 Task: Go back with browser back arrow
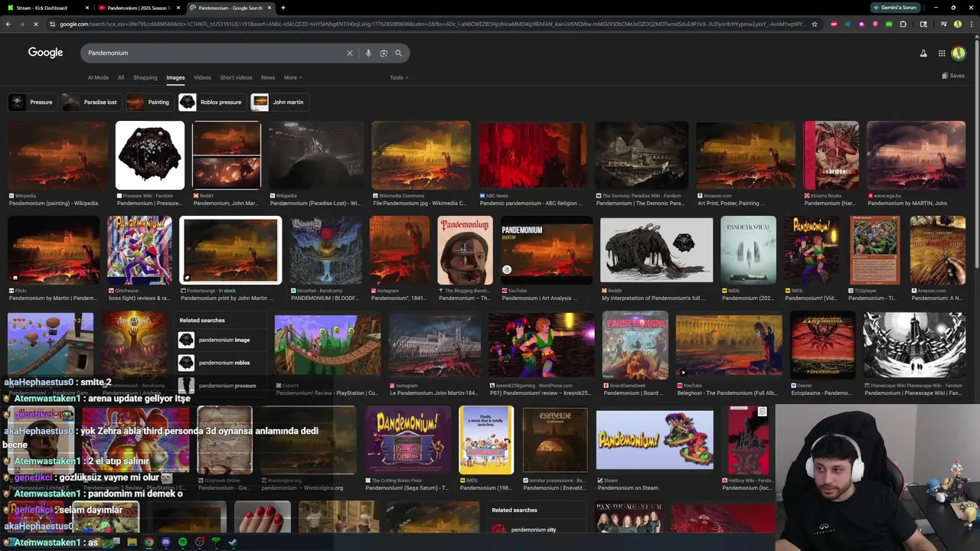(x=8, y=24)
